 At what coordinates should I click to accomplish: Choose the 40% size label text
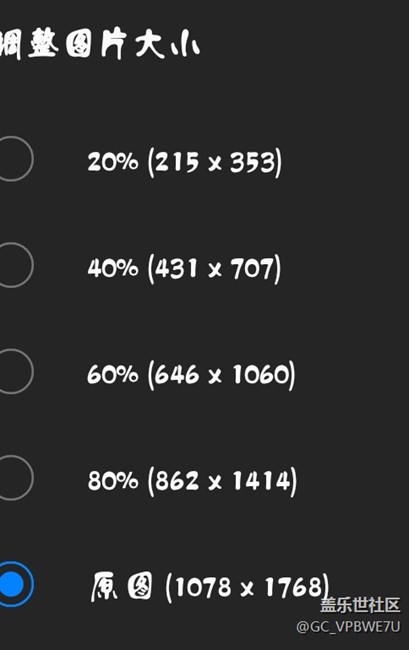tap(112, 268)
